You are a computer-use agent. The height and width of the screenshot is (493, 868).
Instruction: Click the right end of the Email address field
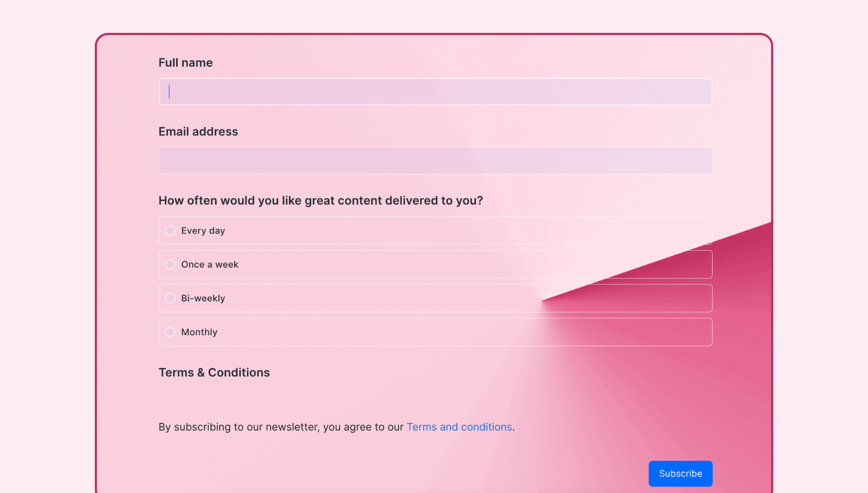pyautogui.click(x=701, y=160)
